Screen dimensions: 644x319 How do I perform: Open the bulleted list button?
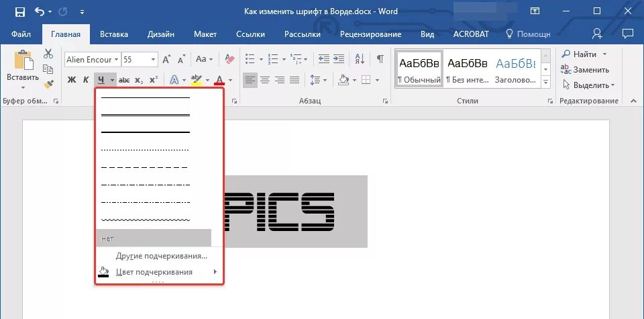tap(250, 60)
